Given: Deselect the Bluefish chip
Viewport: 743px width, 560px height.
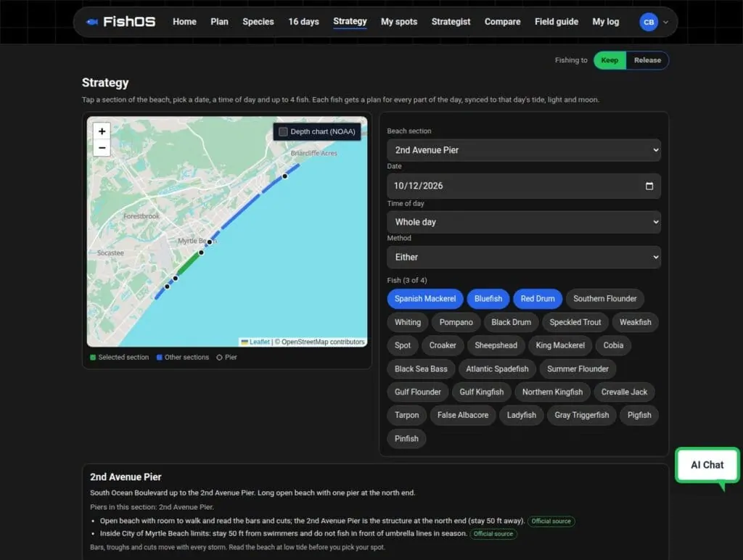Looking at the screenshot, I should pyautogui.click(x=488, y=299).
